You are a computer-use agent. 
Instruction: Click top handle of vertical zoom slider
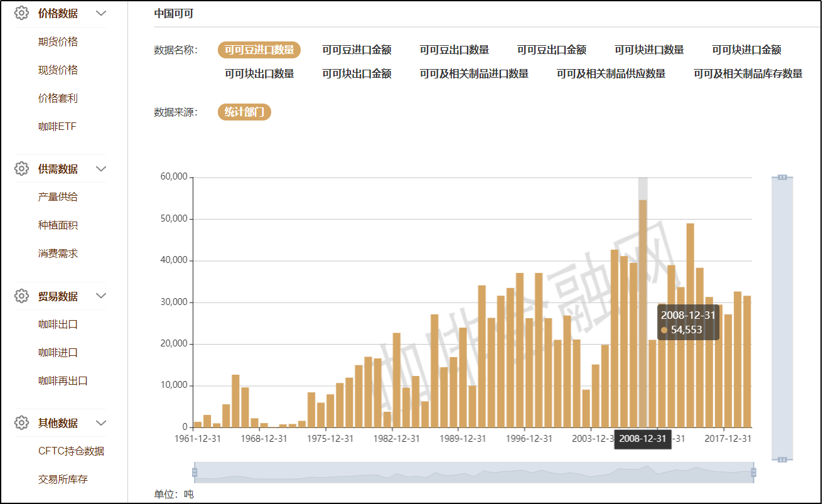pos(782,178)
